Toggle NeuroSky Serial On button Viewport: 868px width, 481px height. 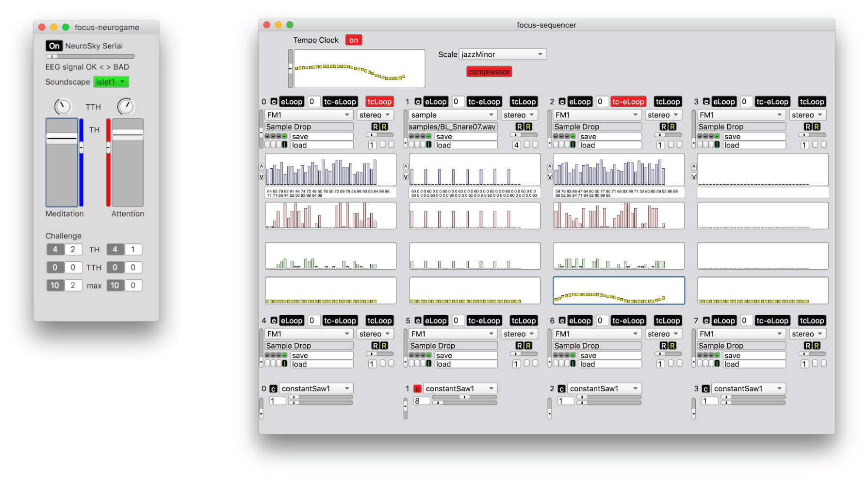(54, 46)
